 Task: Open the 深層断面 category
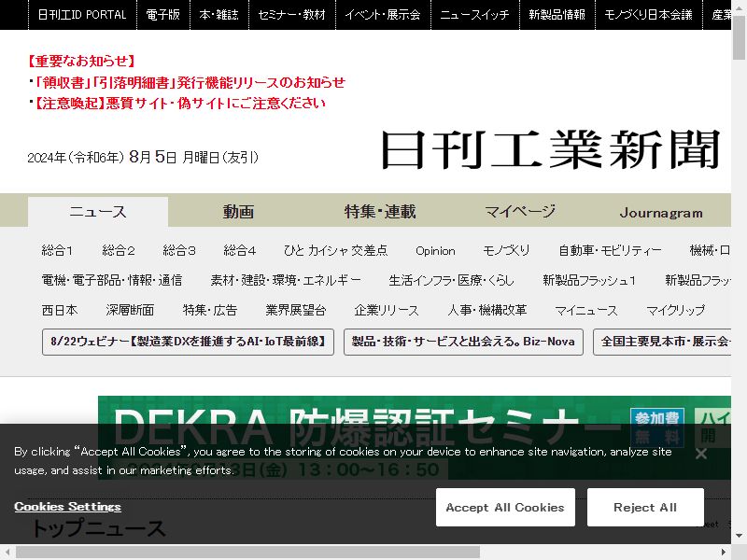coord(130,311)
